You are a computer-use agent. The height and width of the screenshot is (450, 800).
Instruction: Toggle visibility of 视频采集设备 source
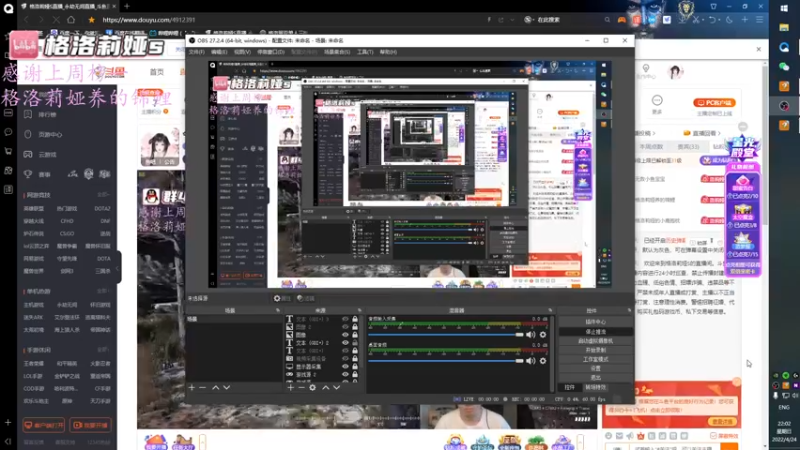click(345, 359)
